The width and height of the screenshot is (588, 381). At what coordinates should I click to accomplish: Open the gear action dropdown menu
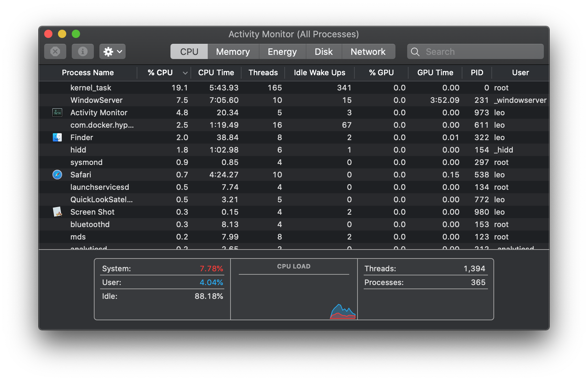click(112, 51)
